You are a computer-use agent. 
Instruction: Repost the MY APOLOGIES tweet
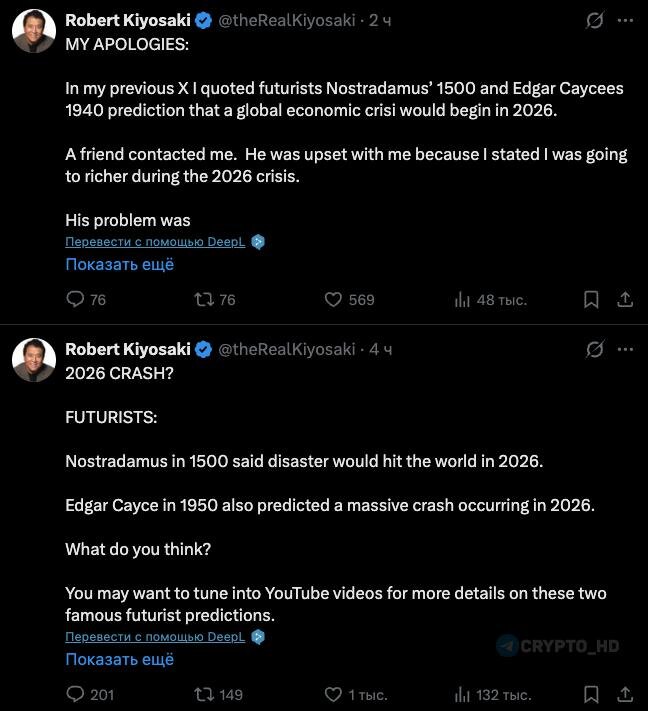click(204, 299)
